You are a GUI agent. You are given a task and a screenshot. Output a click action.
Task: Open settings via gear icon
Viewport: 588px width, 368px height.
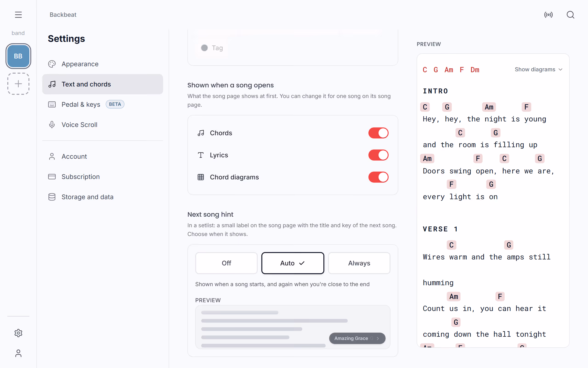[x=18, y=333]
